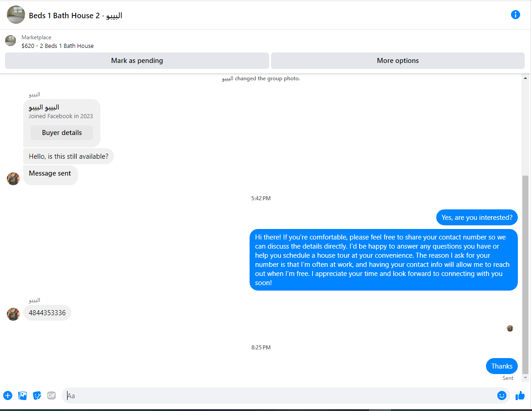532x411 pixels.
Task: Open the group chat photo at top
Action: 16,15
